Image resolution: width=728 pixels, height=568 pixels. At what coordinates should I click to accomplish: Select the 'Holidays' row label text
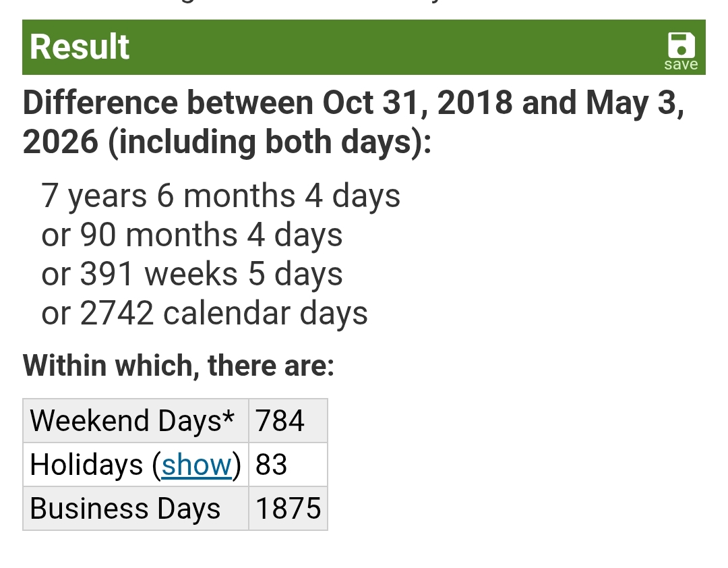[86, 464]
